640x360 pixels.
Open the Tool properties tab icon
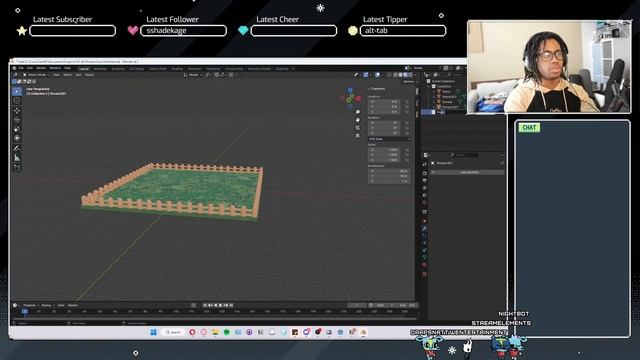(424, 164)
